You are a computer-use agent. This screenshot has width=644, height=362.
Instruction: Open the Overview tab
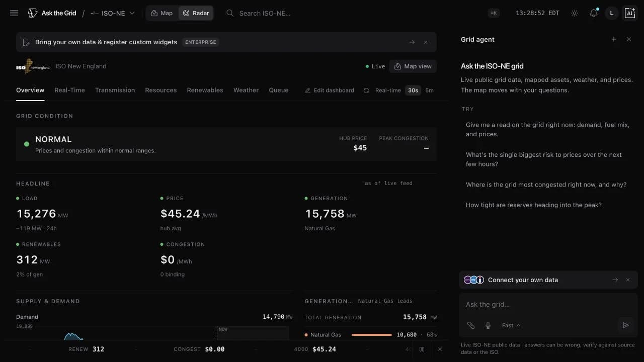click(30, 90)
